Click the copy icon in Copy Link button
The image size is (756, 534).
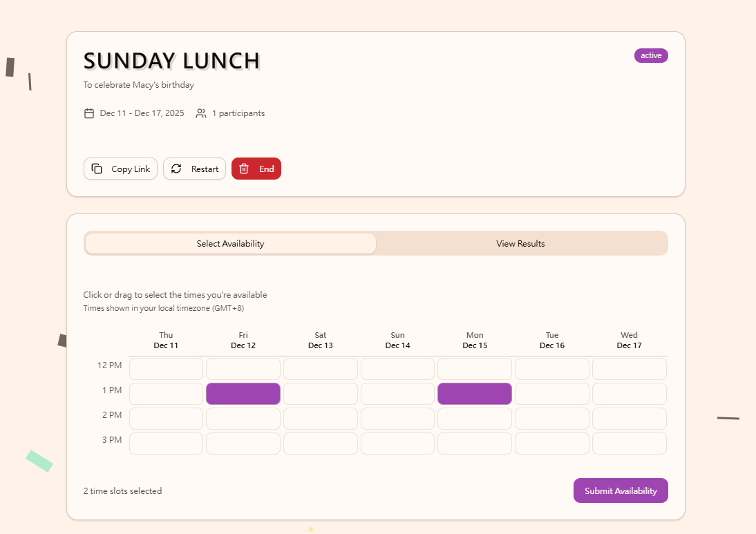(95, 168)
